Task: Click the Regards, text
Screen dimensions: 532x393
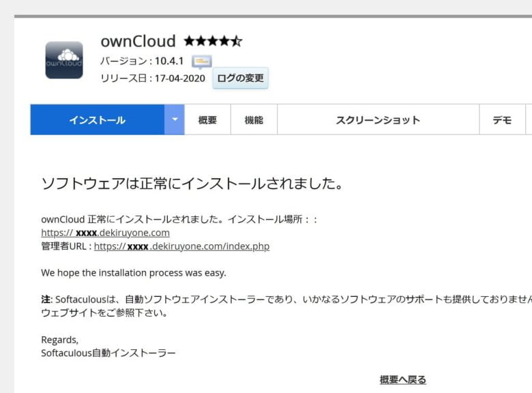Action: click(60, 340)
